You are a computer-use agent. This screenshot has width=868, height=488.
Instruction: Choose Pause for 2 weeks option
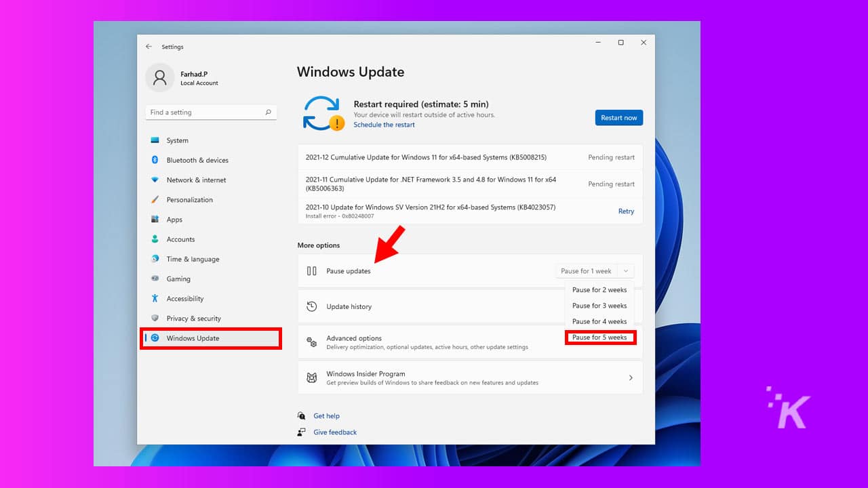tap(599, 289)
